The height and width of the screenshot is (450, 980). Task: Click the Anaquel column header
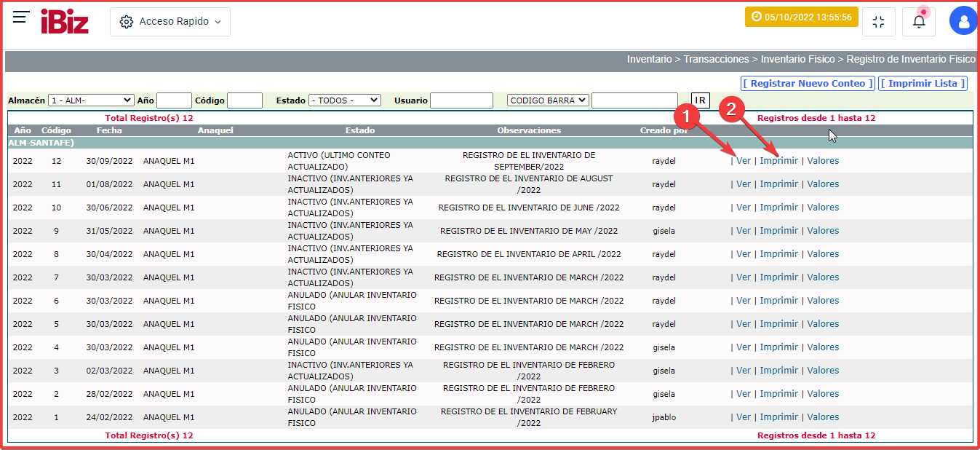[215, 130]
